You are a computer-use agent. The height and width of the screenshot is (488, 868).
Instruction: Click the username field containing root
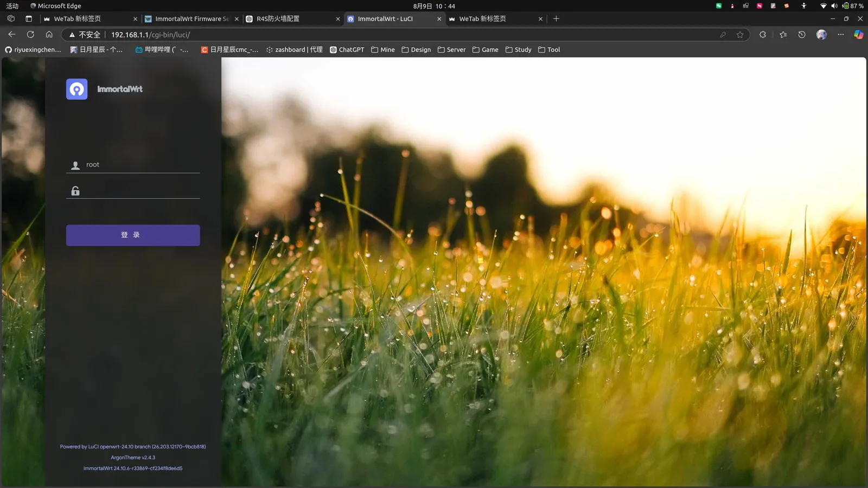(133, 165)
